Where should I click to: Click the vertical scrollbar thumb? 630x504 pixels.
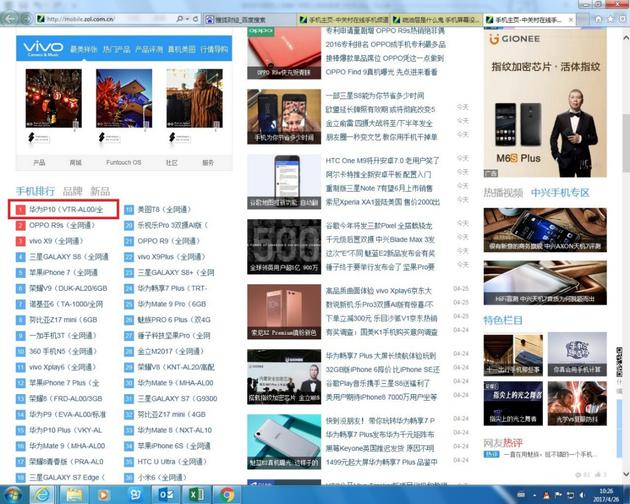pyautogui.click(x=626, y=145)
